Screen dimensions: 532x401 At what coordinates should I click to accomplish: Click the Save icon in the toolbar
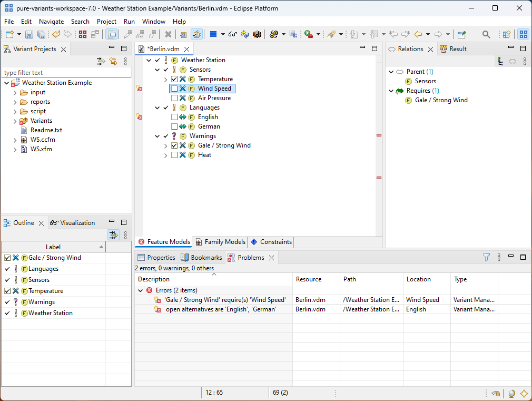pyautogui.click(x=28, y=34)
